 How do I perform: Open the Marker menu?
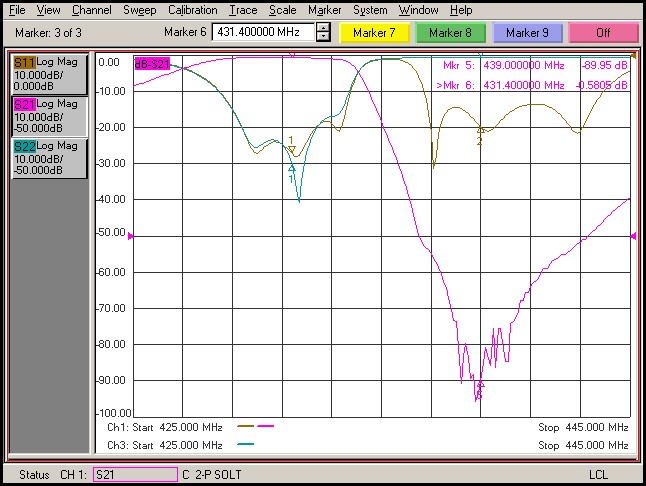324,10
